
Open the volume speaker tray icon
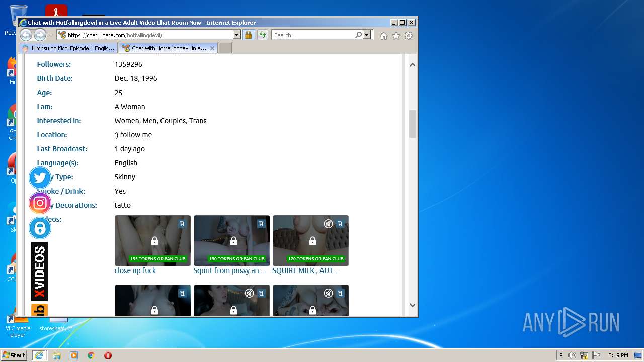click(572, 355)
